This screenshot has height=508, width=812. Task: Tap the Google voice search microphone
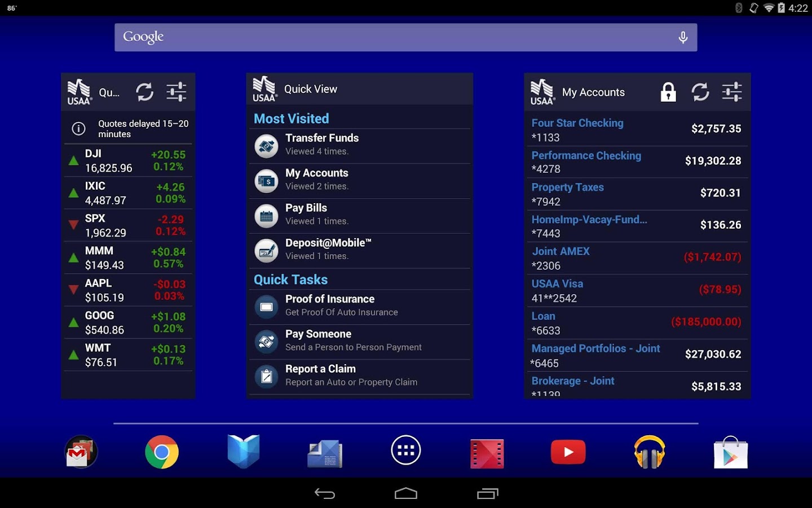tap(683, 37)
